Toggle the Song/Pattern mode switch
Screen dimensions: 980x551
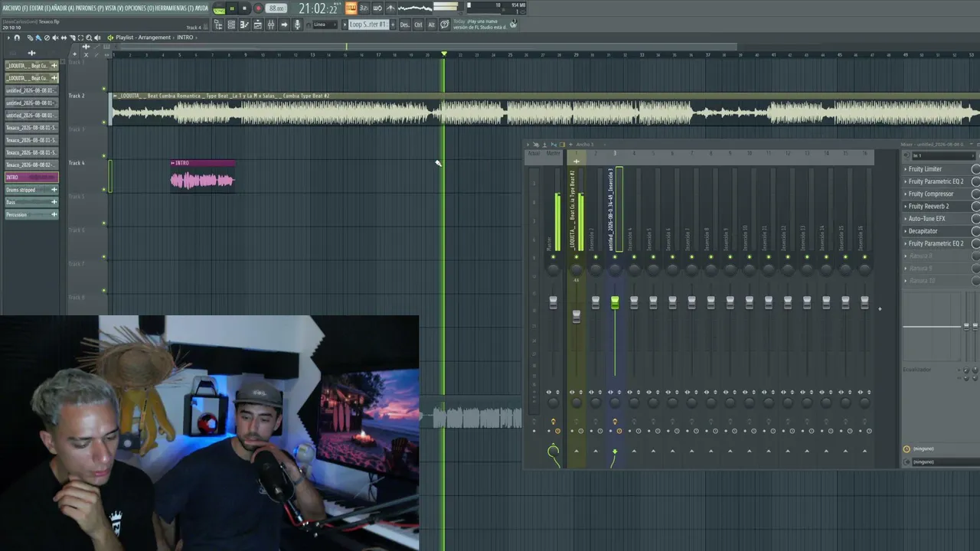click(219, 8)
